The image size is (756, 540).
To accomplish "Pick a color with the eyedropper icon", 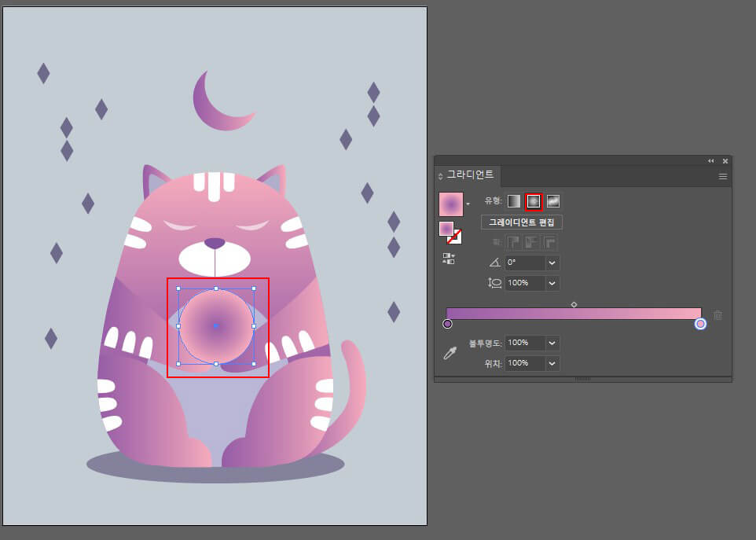I will 450,354.
